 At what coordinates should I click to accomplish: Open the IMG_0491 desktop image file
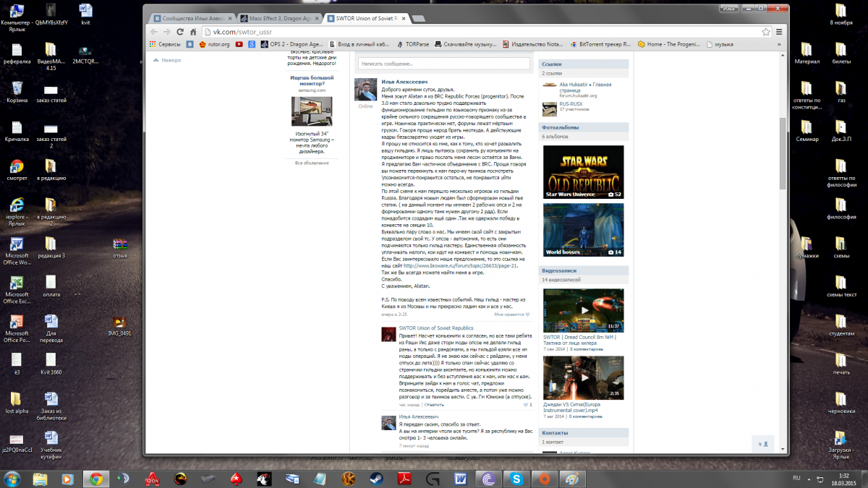coord(119,326)
